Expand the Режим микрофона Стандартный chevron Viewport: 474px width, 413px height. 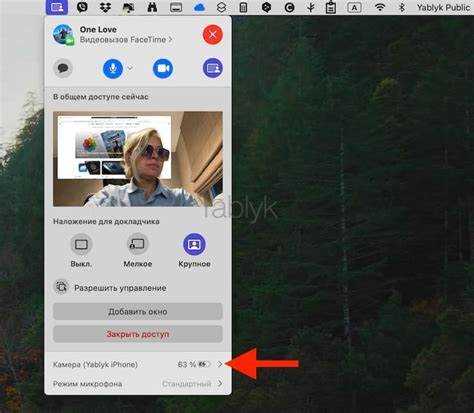click(x=220, y=384)
